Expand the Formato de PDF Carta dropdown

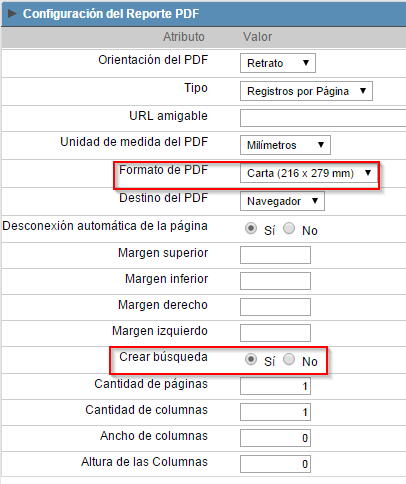tap(309, 173)
